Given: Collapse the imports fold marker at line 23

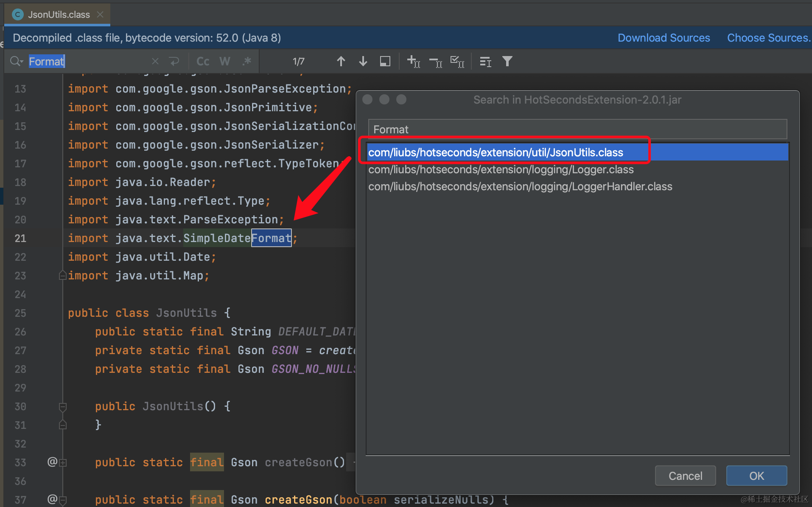Looking at the screenshot, I should pos(63,275).
